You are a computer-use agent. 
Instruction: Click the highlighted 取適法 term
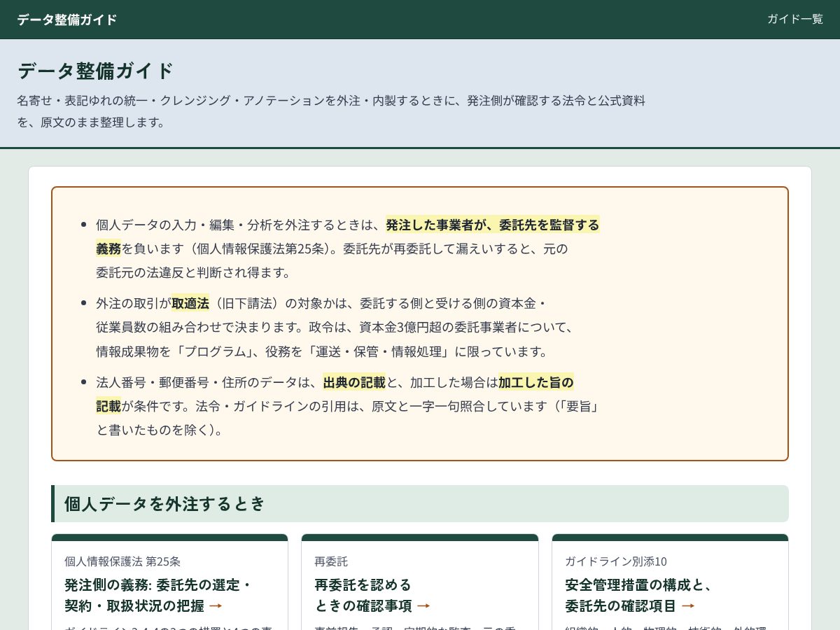pos(190,304)
